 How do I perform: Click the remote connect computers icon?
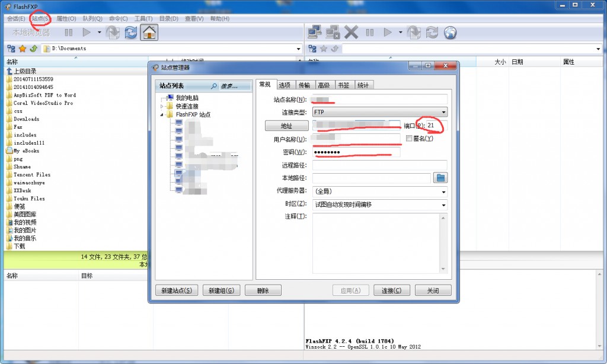tap(314, 33)
